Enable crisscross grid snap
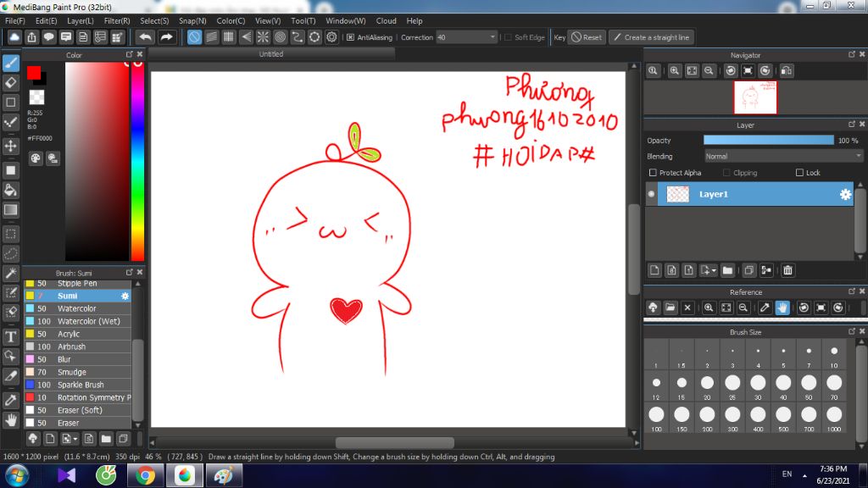 (229, 37)
